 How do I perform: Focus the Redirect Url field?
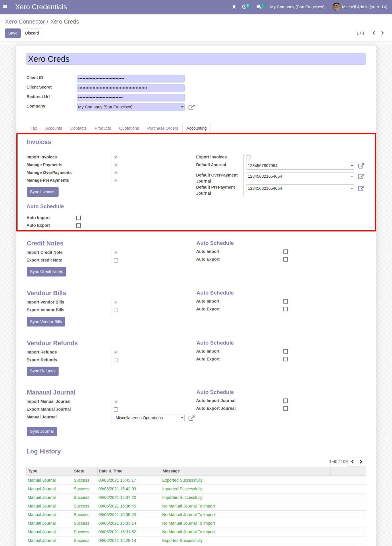click(130, 97)
